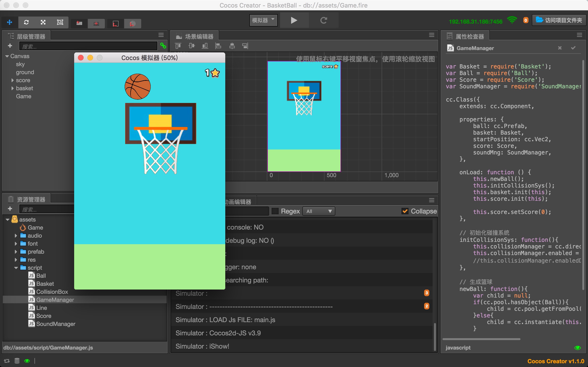The height and width of the screenshot is (367, 588).
Task: Select the scale transform tool
Action: pyautogui.click(x=43, y=22)
